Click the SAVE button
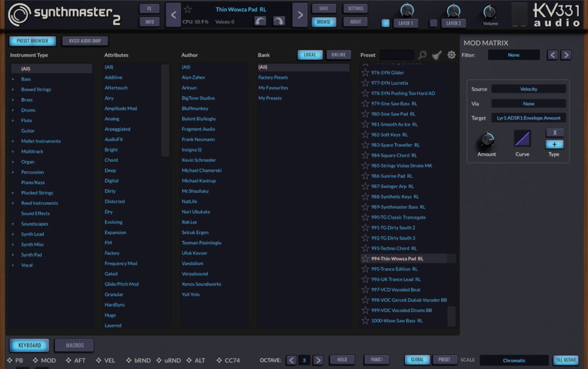The width and height of the screenshot is (588, 369). coord(323,8)
